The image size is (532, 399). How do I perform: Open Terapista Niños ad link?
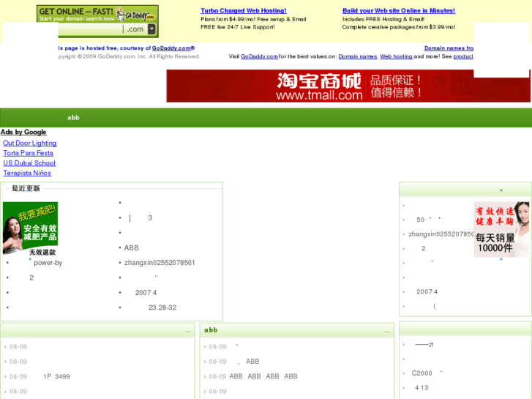(27, 173)
